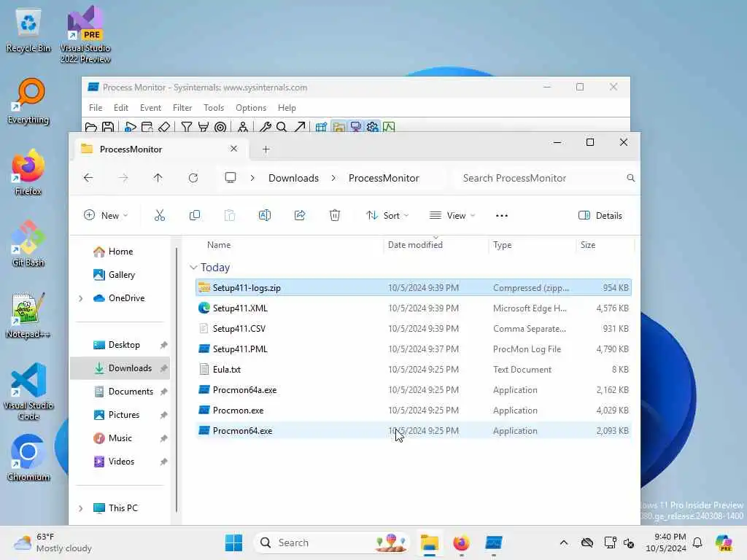This screenshot has width=747, height=560.
Task: Sort by the Name column header
Action: point(219,245)
